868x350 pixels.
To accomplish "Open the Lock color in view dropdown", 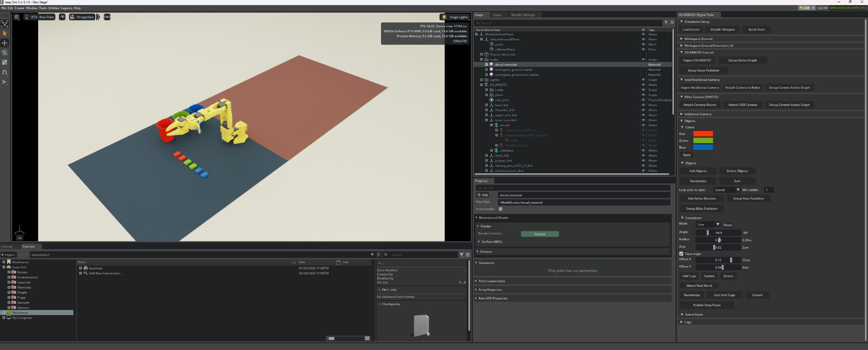I will [x=726, y=190].
